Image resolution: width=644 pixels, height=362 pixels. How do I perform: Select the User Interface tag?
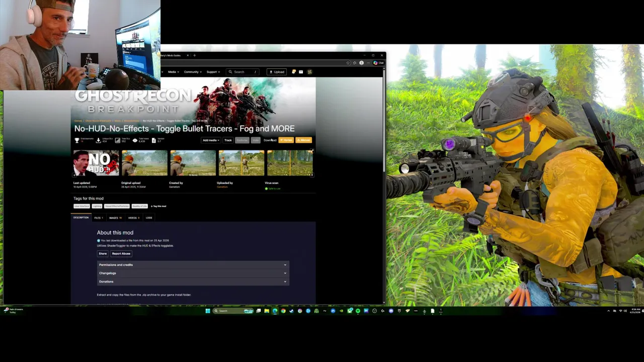click(82, 206)
